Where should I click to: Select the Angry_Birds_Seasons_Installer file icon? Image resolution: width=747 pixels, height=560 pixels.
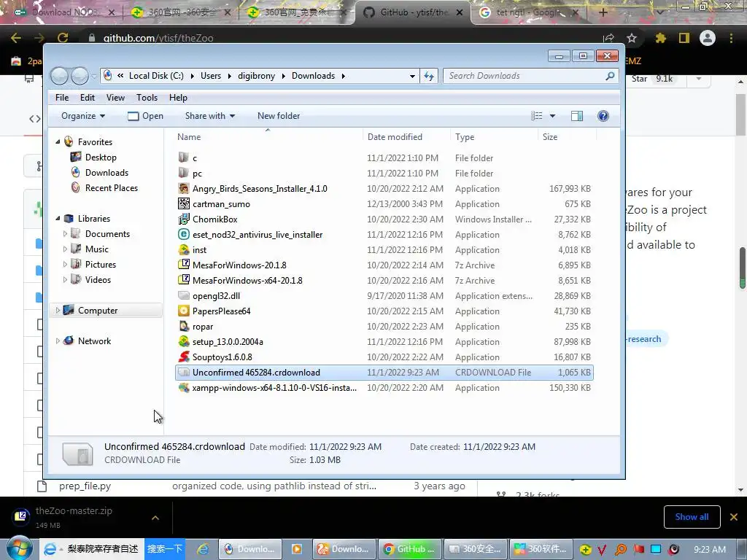click(x=183, y=189)
